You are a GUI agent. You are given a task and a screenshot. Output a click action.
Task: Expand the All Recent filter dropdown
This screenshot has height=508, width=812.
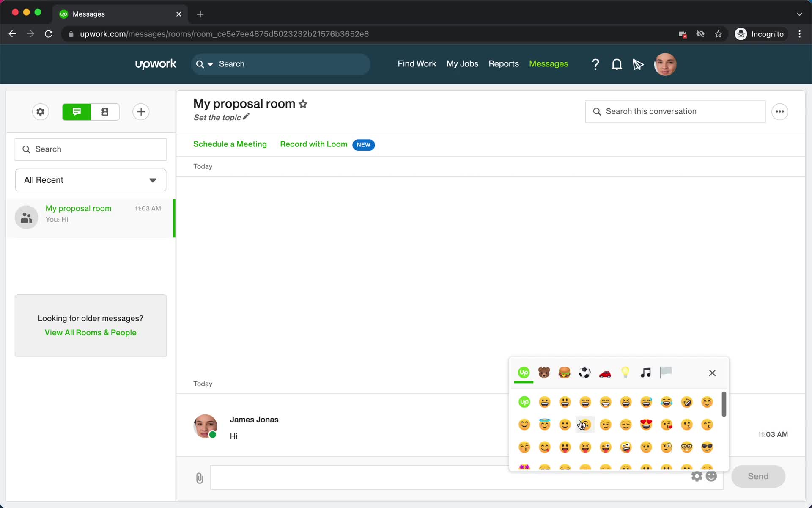[91, 180]
